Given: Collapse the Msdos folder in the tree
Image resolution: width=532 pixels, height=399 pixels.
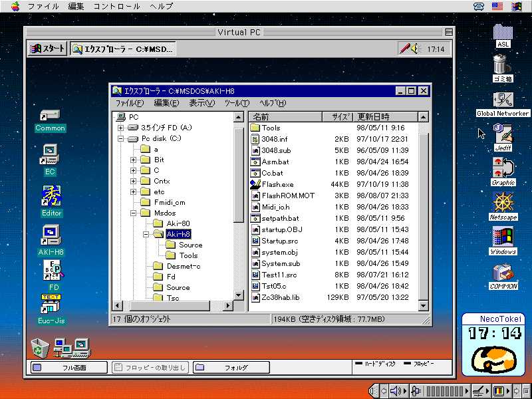Looking at the screenshot, I should click(134, 213).
